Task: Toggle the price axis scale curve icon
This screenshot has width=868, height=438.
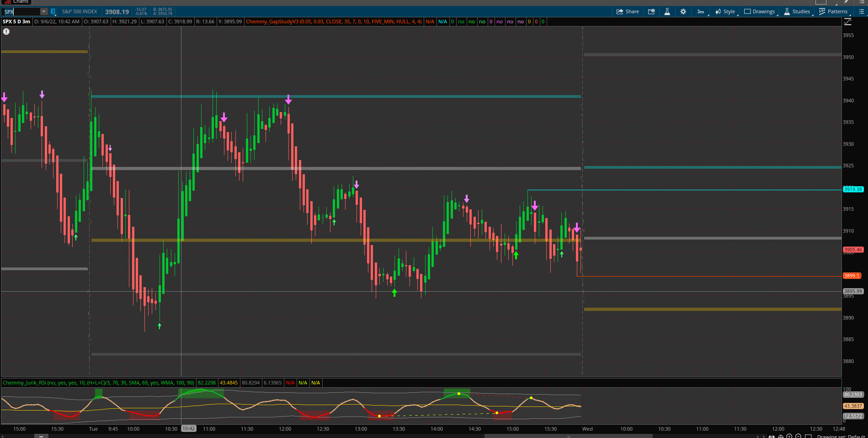Action: 847,22
